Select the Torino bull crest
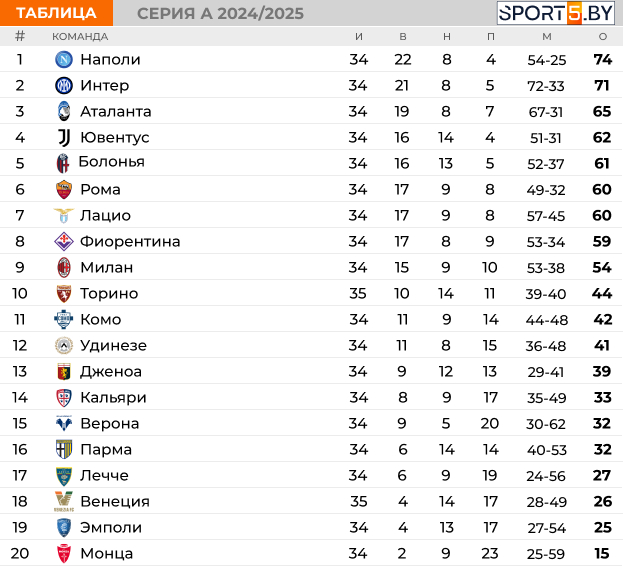 64,294
